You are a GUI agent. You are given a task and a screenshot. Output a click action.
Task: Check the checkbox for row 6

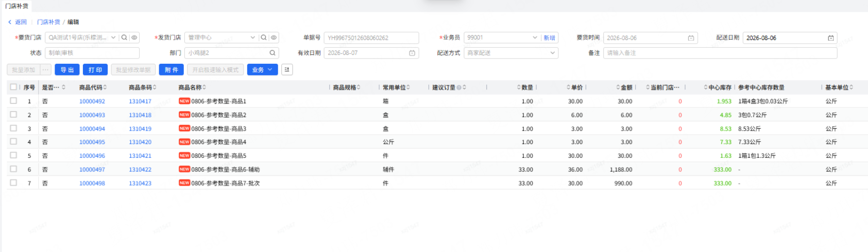point(13,169)
